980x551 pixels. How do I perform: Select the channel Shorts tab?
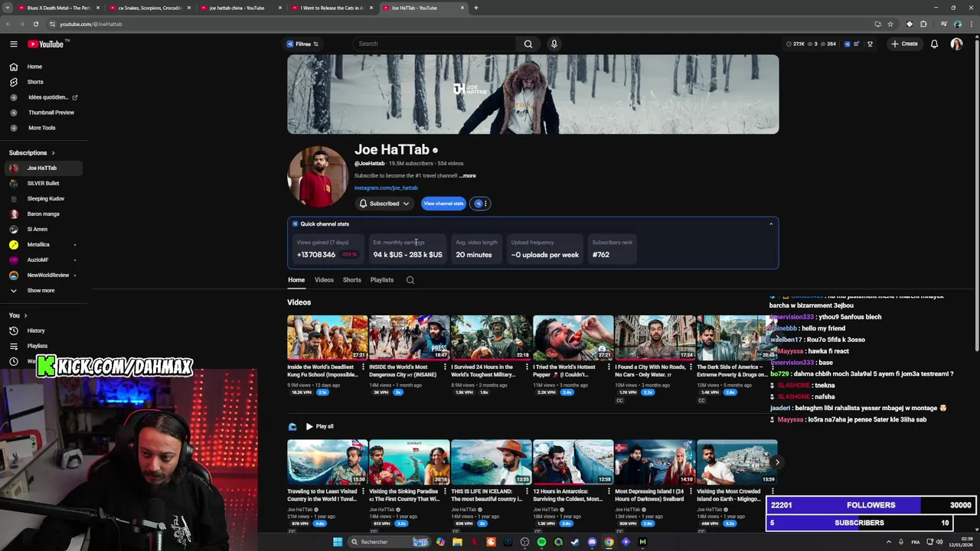pos(352,280)
